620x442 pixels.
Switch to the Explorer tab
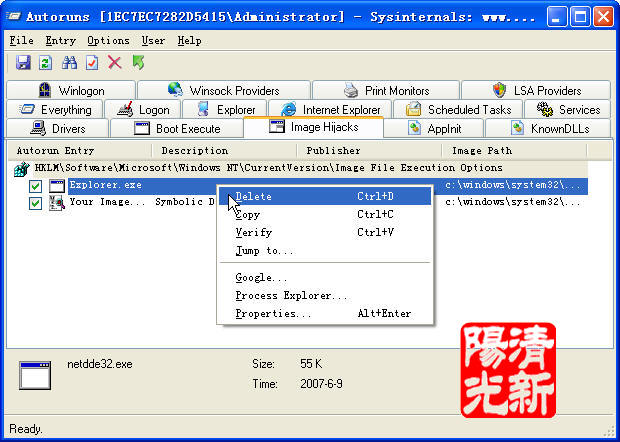225,109
